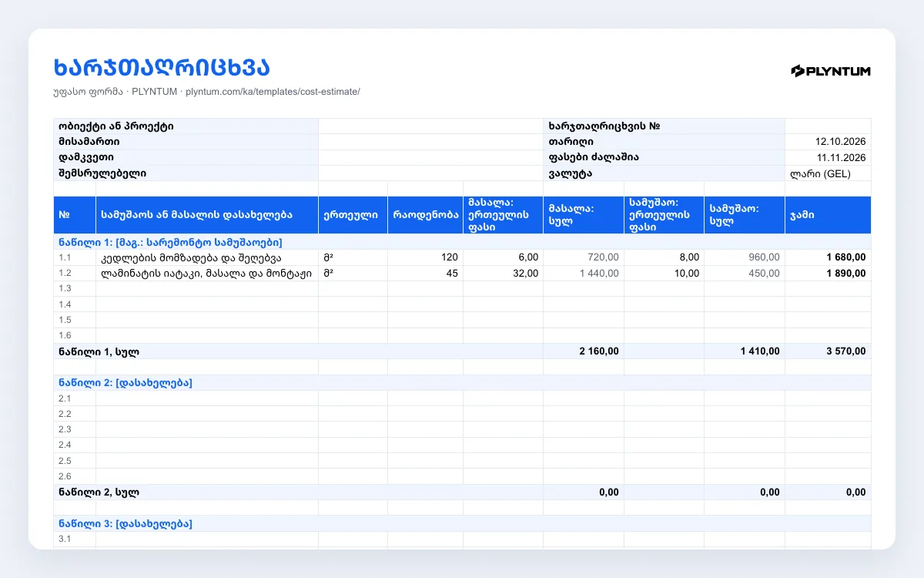
Task: Click the "მასალა: ერთეულის ფასი" column header
Action: click(x=503, y=215)
